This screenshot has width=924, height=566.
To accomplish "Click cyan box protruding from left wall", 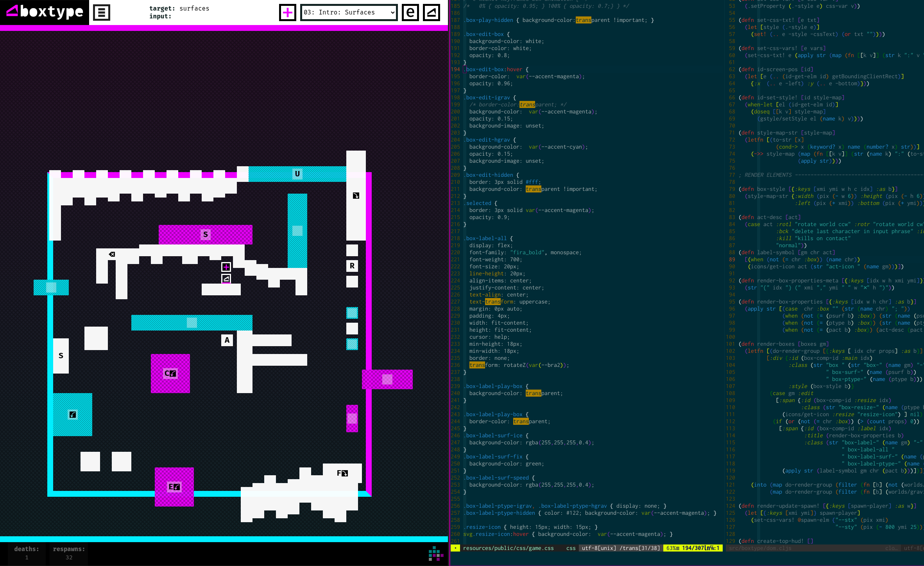I will tap(51, 287).
